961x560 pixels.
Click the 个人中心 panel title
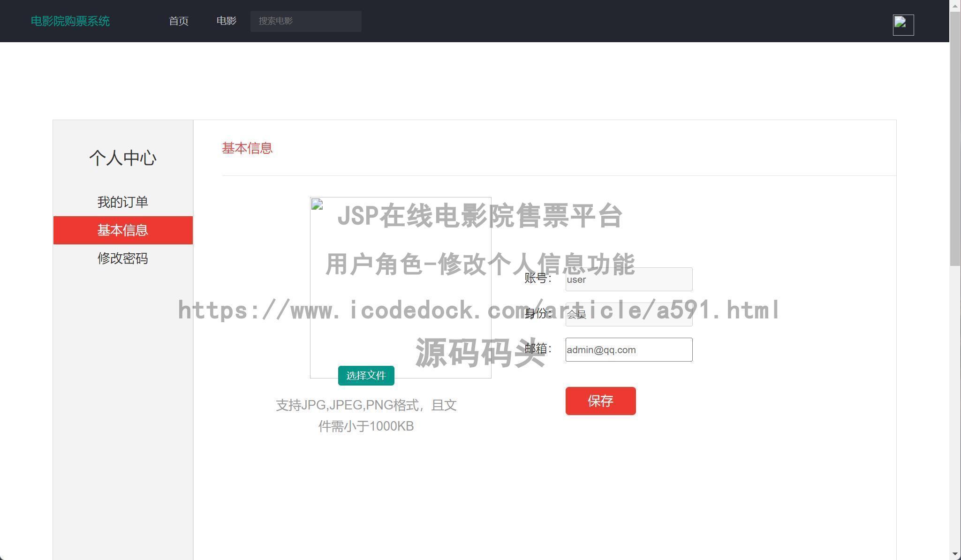point(122,158)
